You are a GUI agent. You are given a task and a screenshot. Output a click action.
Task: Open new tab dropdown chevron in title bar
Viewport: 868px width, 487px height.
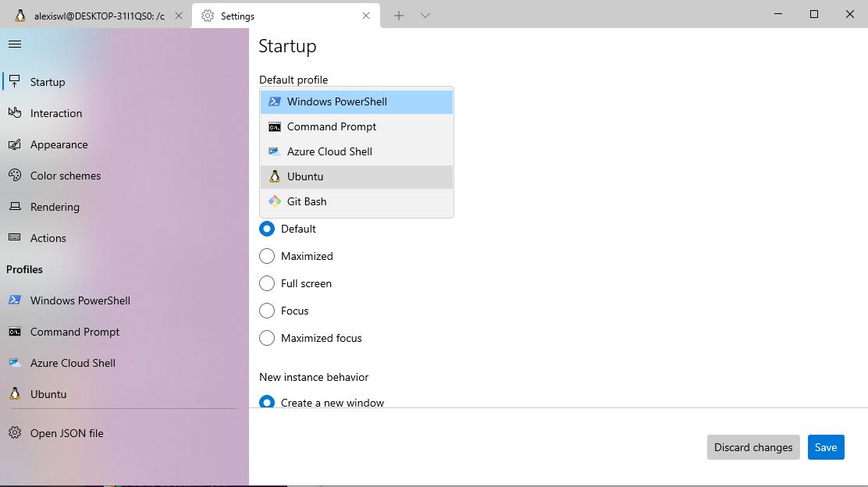[425, 16]
